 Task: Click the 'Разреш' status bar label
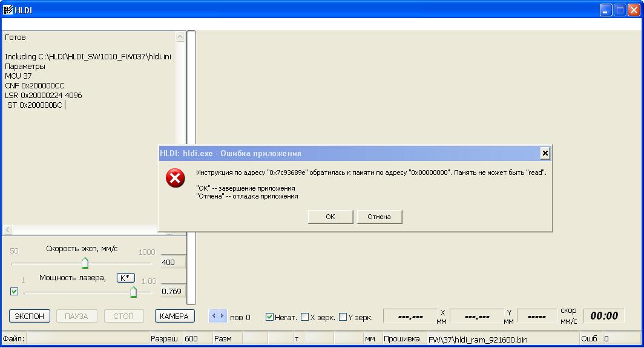click(164, 338)
